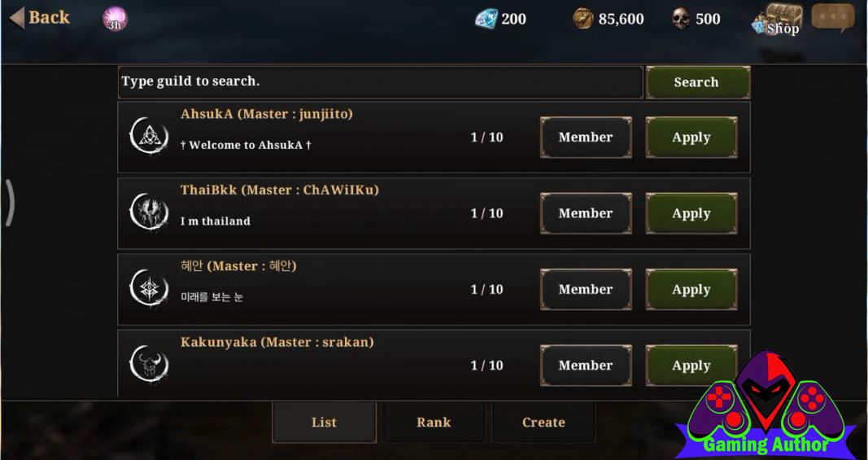868x460 pixels.
Task: View members of the ThaiBkk guild
Action: [x=586, y=213]
